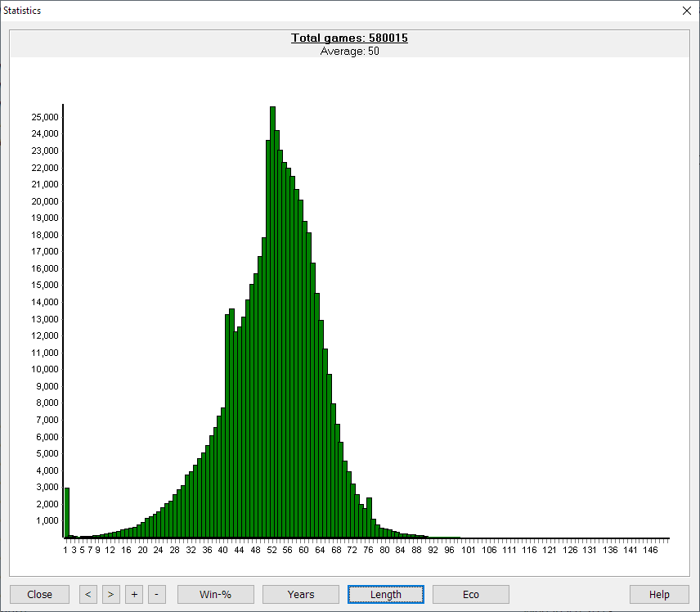
Task: Click the x-axis label 40
Action: 222,550
